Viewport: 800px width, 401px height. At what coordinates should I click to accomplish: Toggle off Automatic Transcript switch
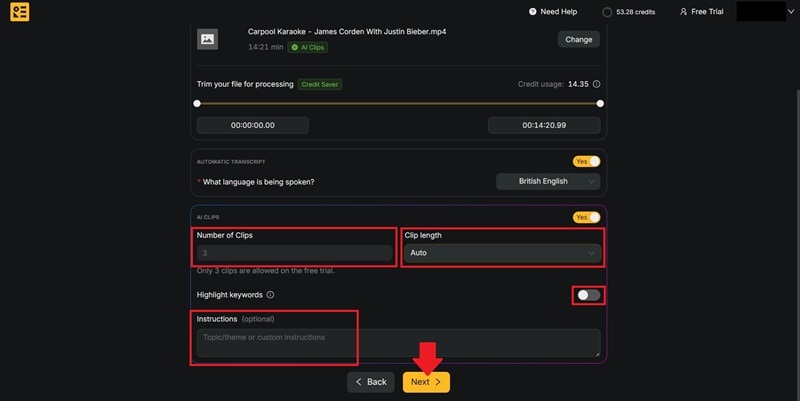586,161
